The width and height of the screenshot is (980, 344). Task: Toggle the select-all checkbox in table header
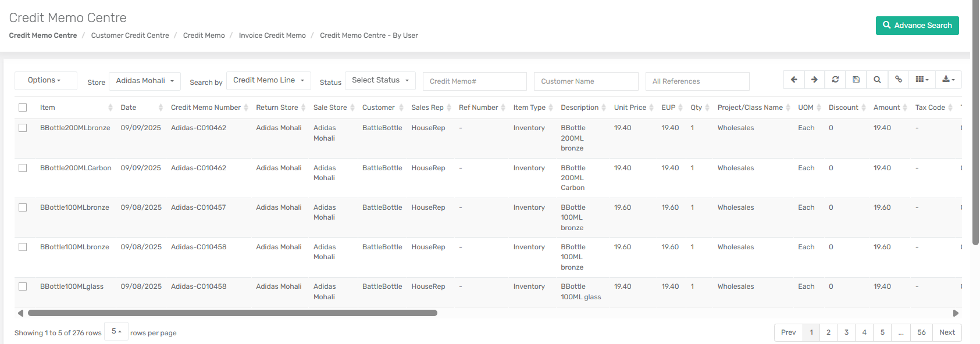tap(23, 107)
